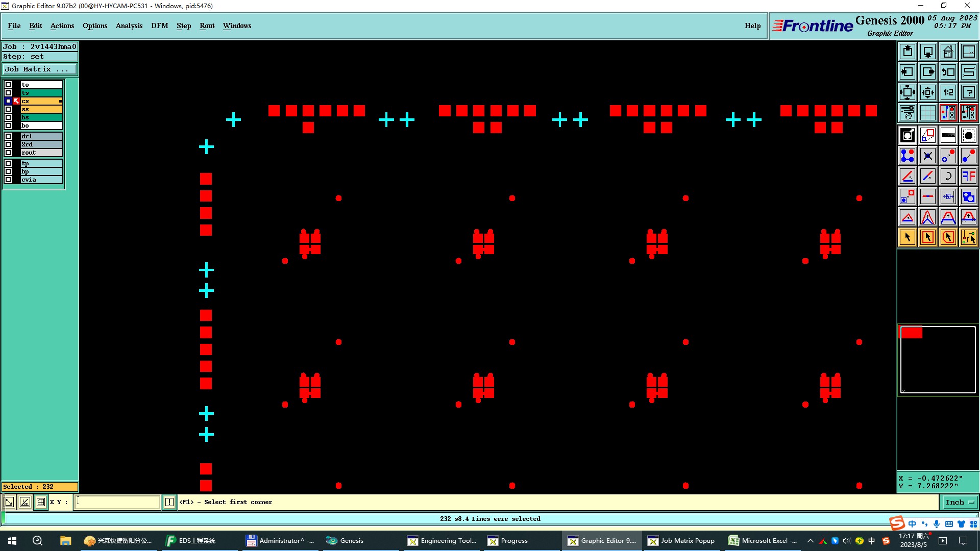The height and width of the screenshot is (551, 980).
Task: Toggle the 'drl' layer checkbox
Action: pyautogui.click(x=8, y=136)
